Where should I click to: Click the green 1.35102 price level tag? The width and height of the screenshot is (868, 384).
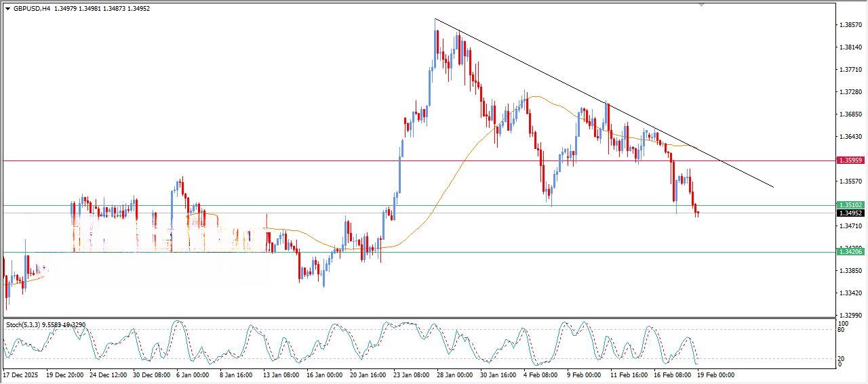coord(850,205)
